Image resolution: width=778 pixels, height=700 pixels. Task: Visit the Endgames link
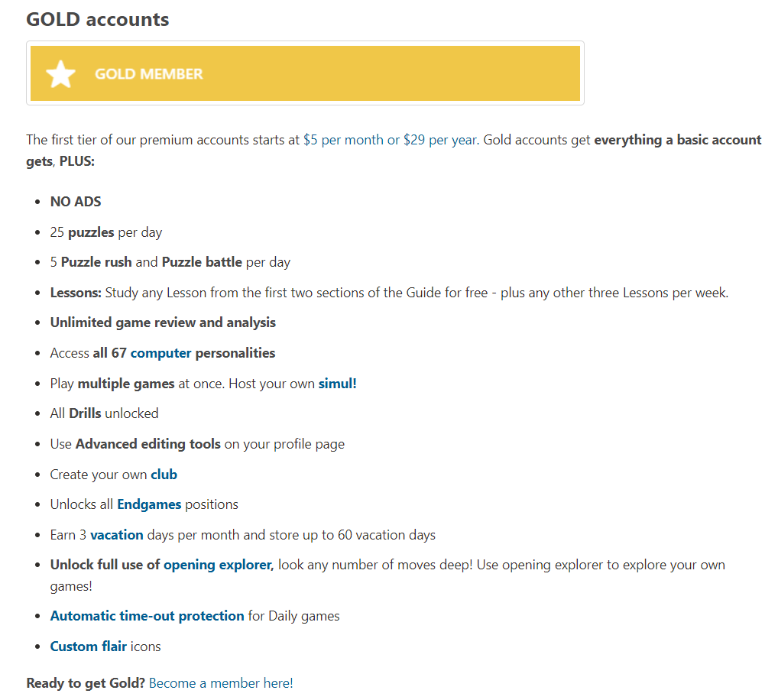tap(149, 504)
